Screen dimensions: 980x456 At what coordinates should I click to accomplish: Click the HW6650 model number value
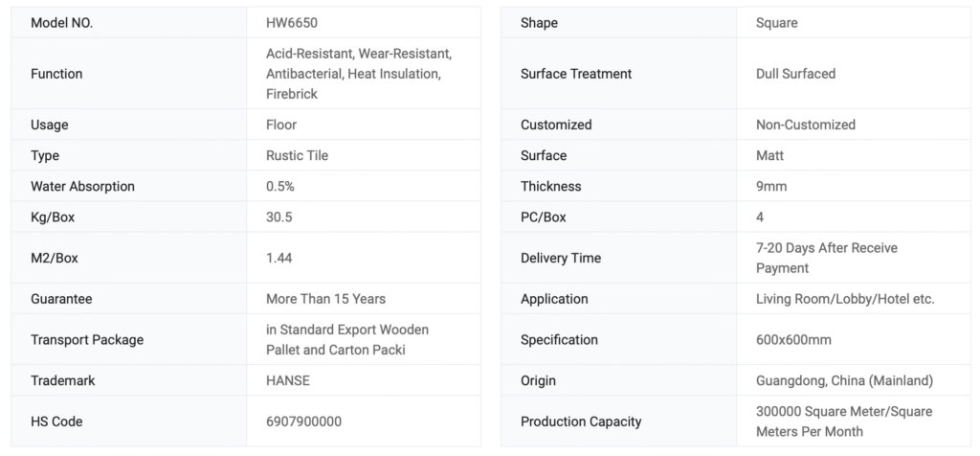click(x=293, y=23)
